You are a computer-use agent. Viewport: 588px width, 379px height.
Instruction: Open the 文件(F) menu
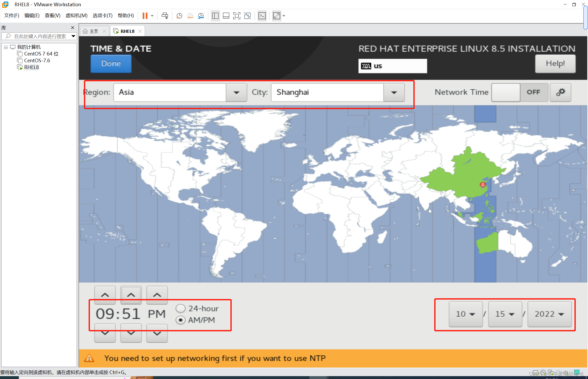click(x=12, y=16)
